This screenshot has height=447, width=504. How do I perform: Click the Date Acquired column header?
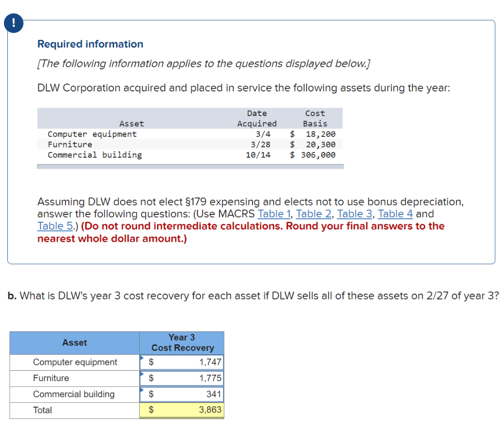[257, 119]
